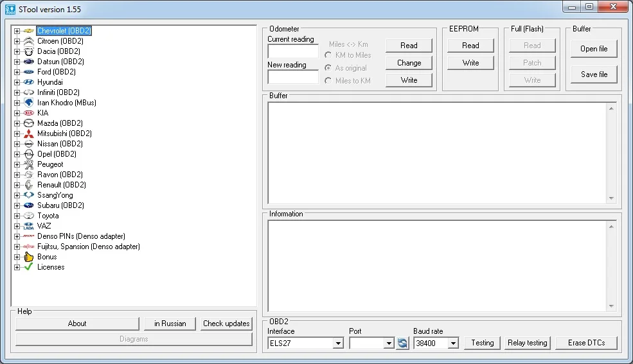
Task: Expand the Chevrolet (OBD2) tree node
Action: click(17, 31)
